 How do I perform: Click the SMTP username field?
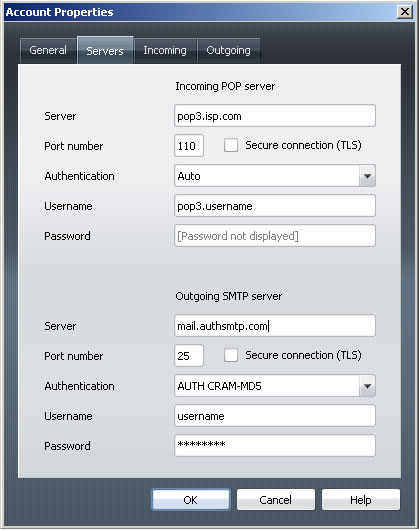(275, 416)
